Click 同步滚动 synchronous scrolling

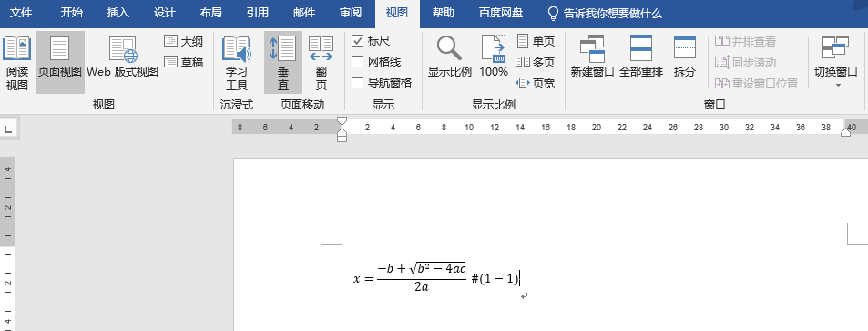click(x=745, y=62)
